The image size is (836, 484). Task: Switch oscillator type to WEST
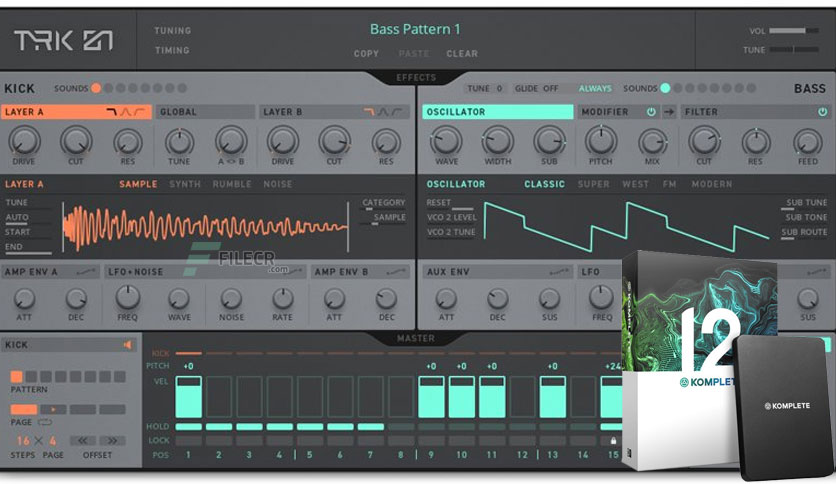[x=636, y=184]
